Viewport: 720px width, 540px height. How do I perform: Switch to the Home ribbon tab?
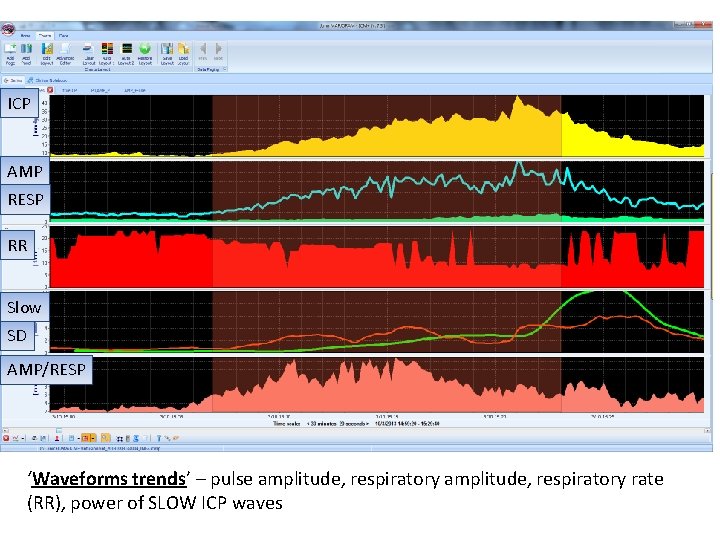click(25, 35)
